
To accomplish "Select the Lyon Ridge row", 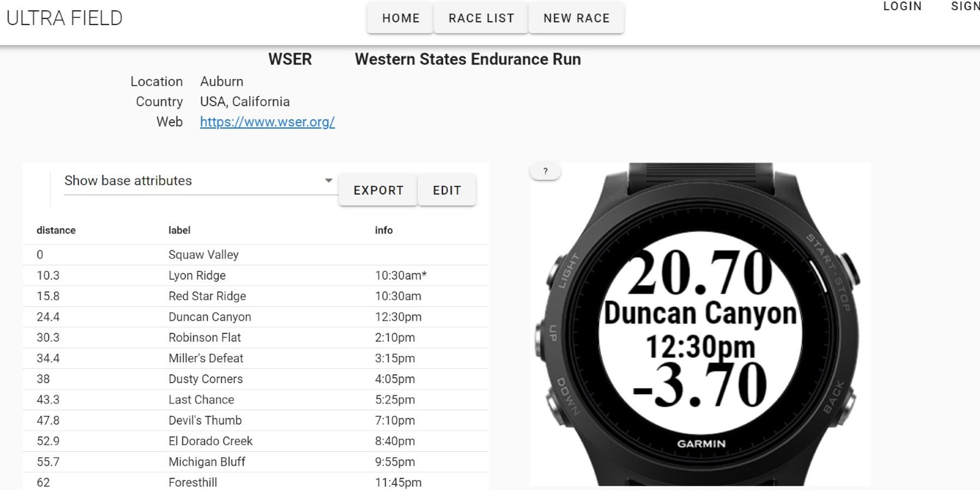I will [x=256, y=276].
